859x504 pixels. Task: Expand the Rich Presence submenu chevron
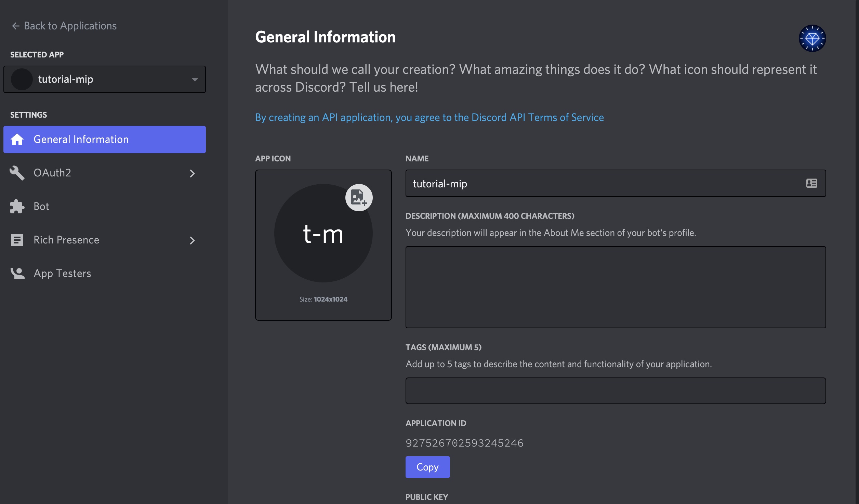coord(192,240)
